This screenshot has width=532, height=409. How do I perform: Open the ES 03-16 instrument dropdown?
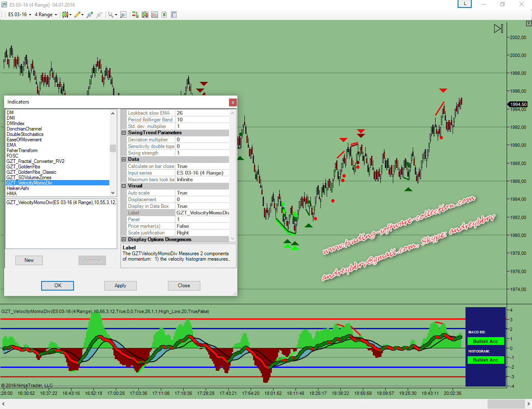pos(20,15)
